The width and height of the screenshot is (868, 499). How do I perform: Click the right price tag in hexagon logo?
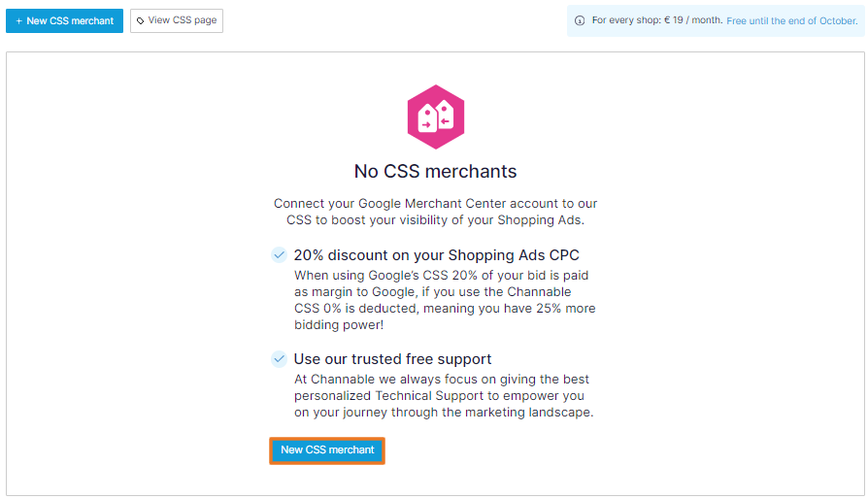pyautogui.click(x=446, y=115)
